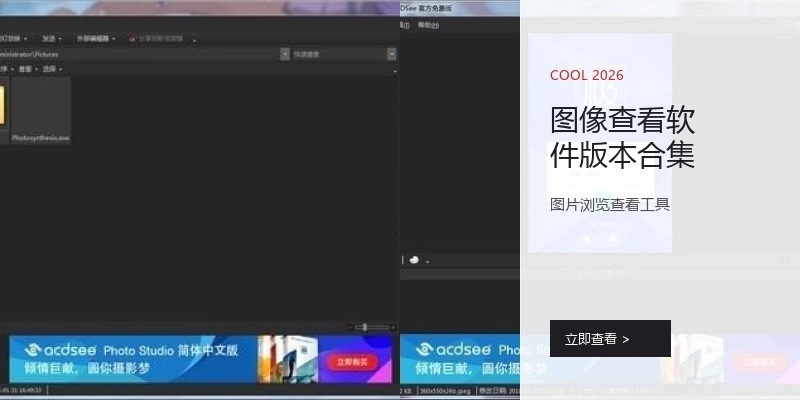Open the arrow beside the palette icon
Image resolution: width=800 pixels, height=400 pixels.
pos(428,262)
